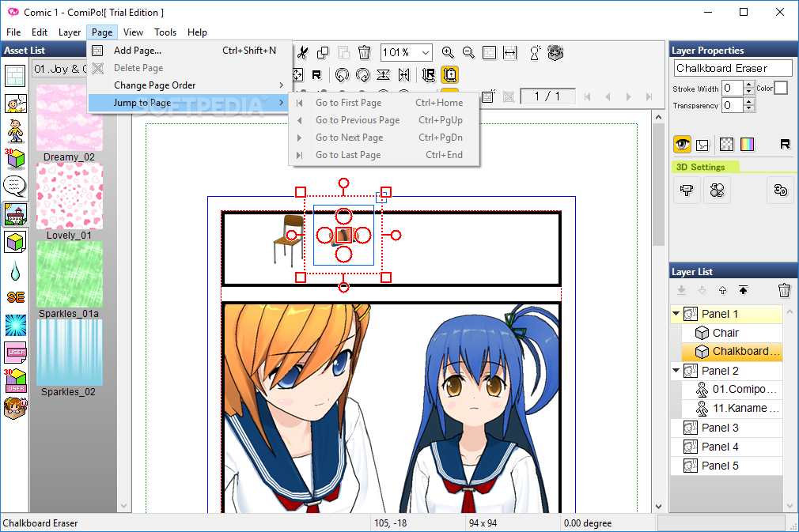Click the Chalkboard Eraser name input field

tap(733, 68)
